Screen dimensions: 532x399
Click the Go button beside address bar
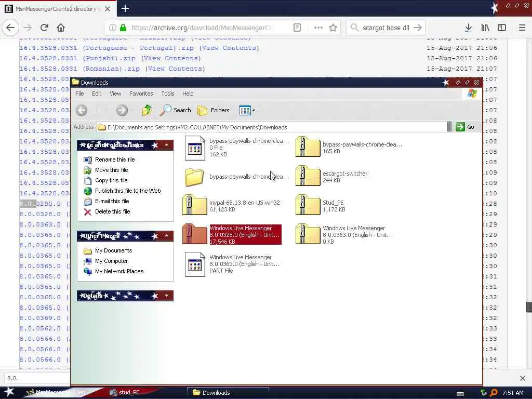(x=465, y=127)
